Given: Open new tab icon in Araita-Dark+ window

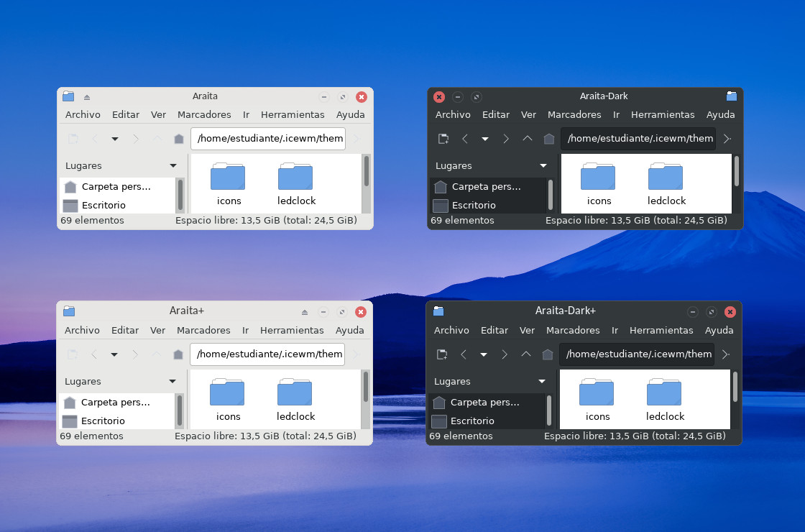Looking at the screenshot, I should click(442, 354).
